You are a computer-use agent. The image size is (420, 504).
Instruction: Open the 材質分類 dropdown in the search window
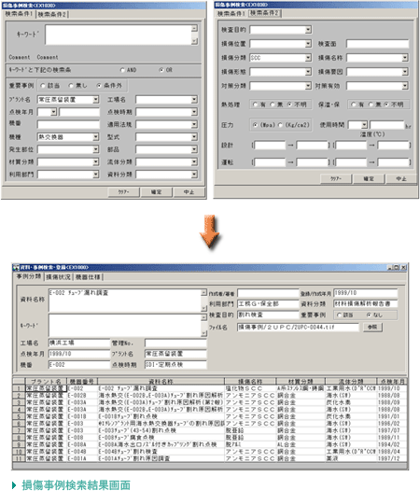coord(95,162)
